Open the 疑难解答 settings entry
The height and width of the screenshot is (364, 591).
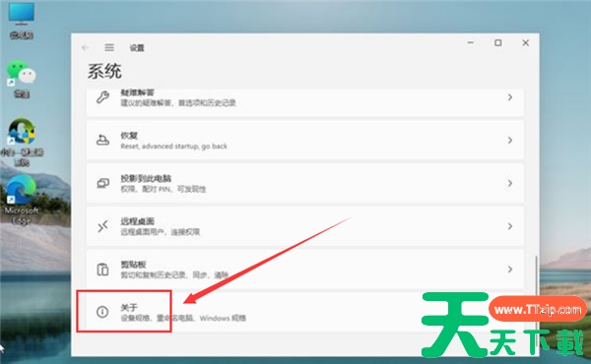(305, 102)
